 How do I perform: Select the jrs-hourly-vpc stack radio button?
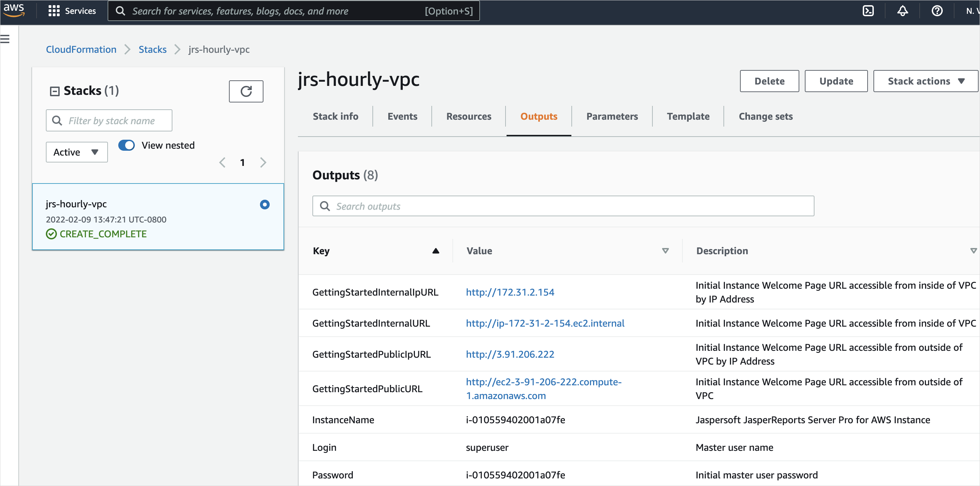[x=265, y=205]
